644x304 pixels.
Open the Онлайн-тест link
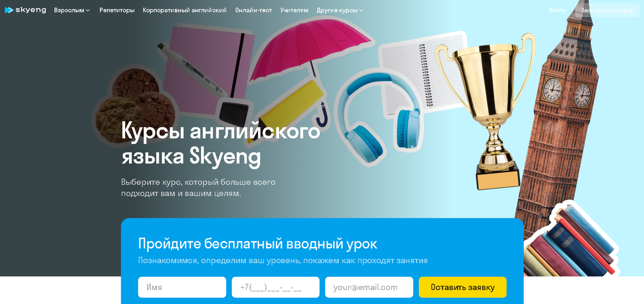pos(253,10)
